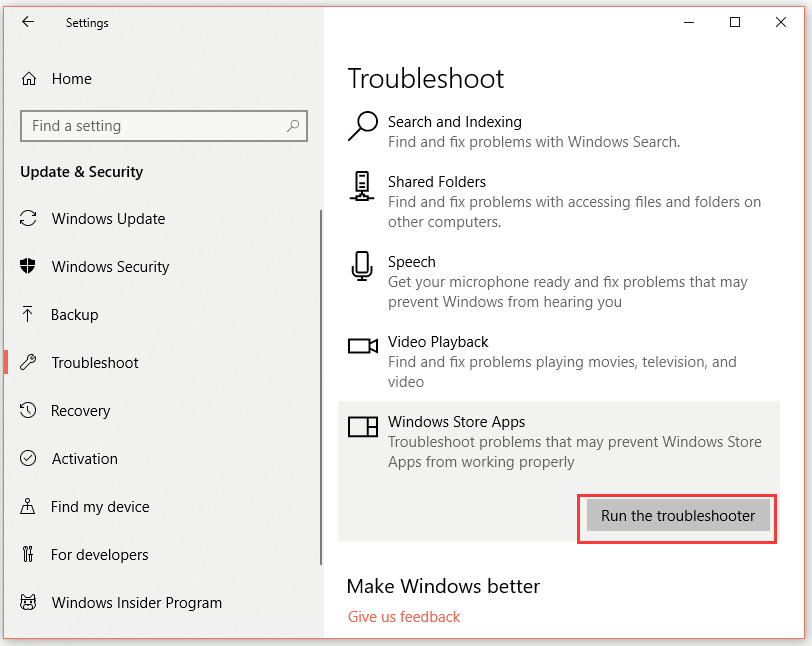
Task: Click the For developers tools icon
Action: (x=28, y=554)
